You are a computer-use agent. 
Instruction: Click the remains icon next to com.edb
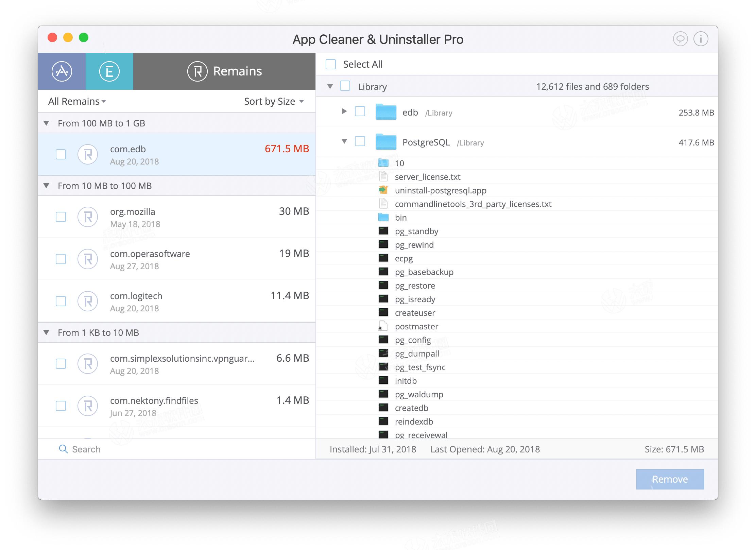pos(88,154)
